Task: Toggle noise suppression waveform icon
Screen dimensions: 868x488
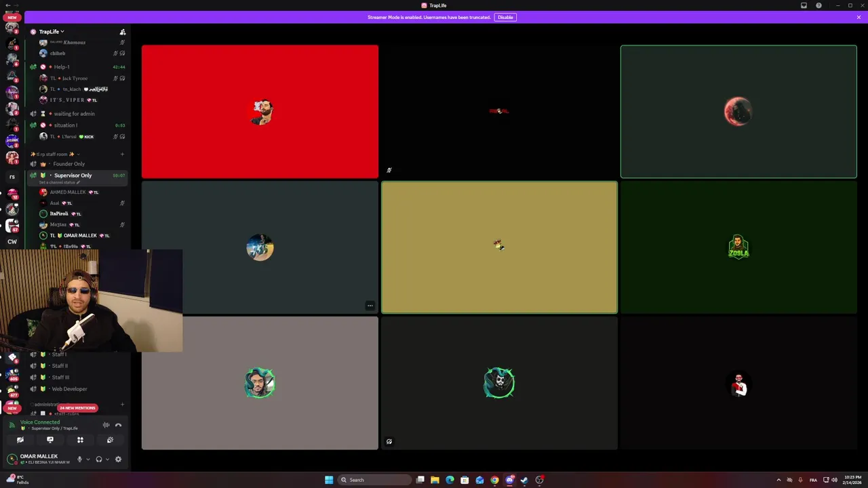Action: coord(106,425)
